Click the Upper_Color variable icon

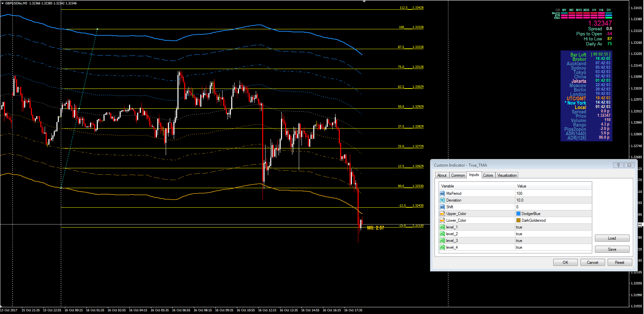coord(442,214)
